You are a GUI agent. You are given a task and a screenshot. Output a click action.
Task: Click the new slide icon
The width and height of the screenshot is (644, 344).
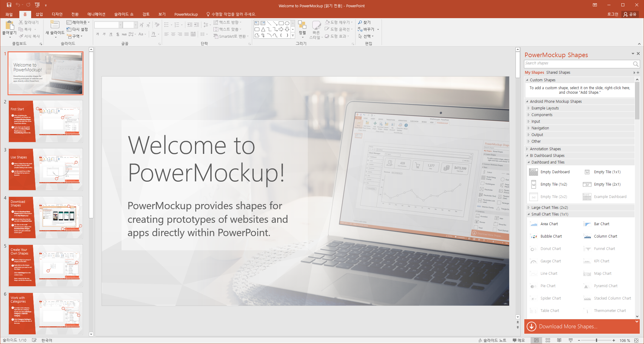tap(54, 25)
